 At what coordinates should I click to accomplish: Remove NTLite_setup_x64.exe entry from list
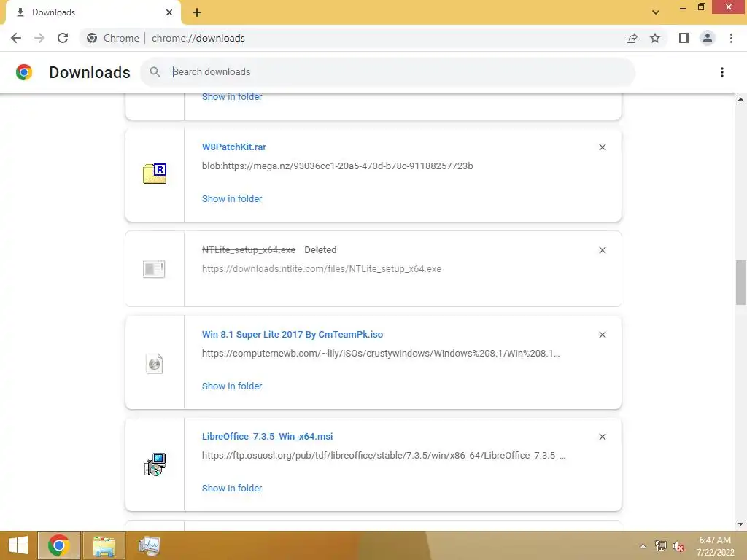pos(602,250)
